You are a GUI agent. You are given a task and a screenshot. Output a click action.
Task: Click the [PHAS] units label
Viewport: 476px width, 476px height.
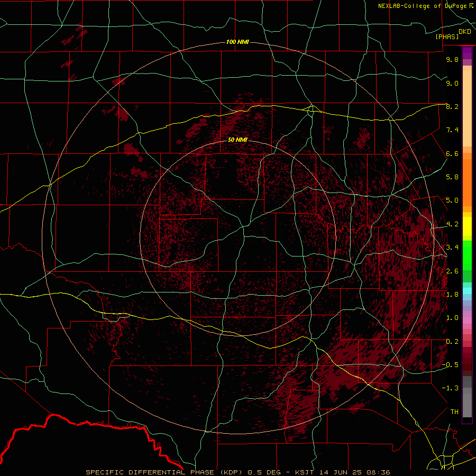click(x=447, y=37)
